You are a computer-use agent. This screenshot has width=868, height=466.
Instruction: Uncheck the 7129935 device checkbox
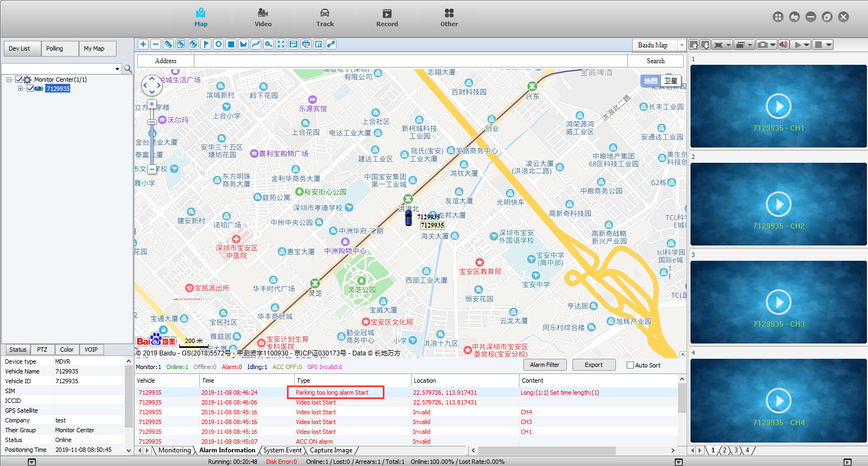point(30,89)
